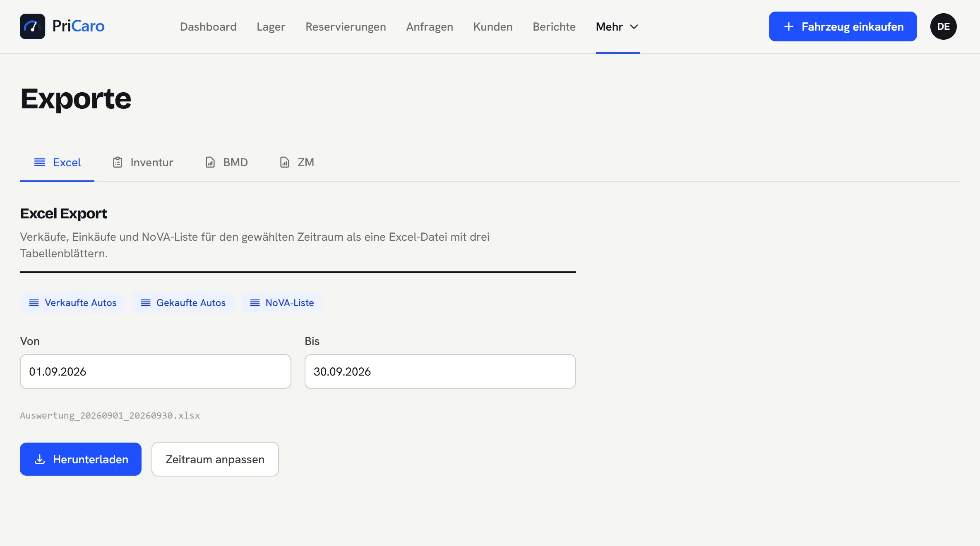
Task: Focus the Bis date field
Action: (x=440, y=371)
